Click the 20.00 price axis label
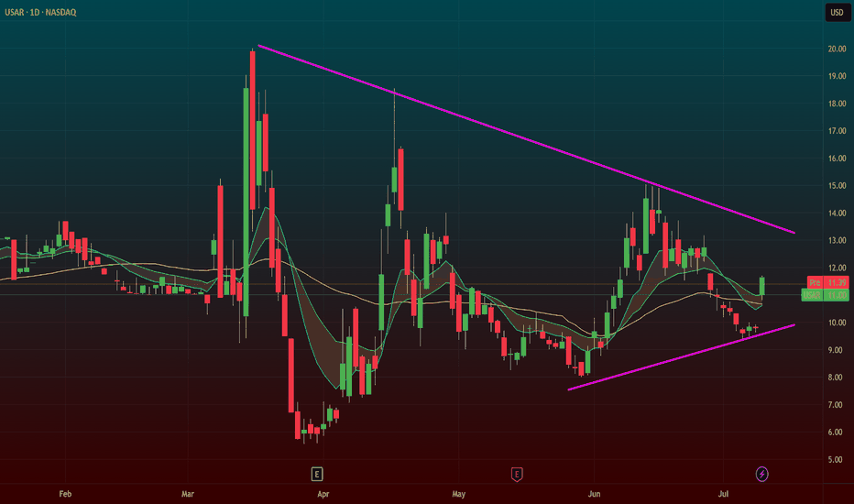854x504 pixels. click(837, 49)
